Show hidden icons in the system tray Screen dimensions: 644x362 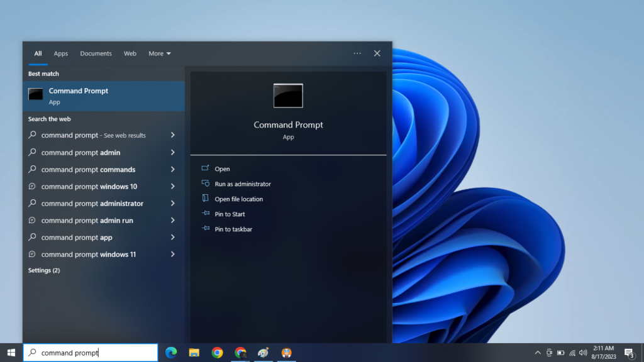coord(538,353)
